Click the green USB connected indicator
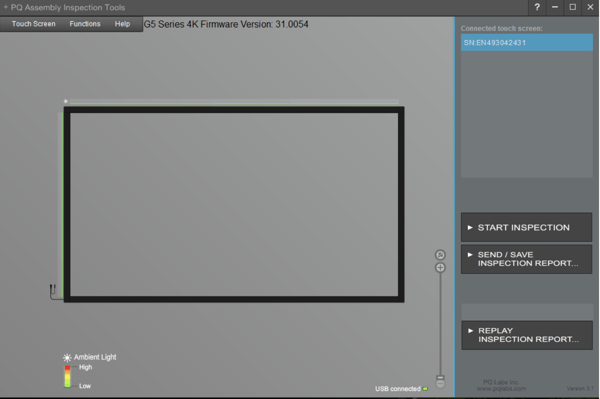This screenshot has height=399, width=600. (x=425, y=389)
